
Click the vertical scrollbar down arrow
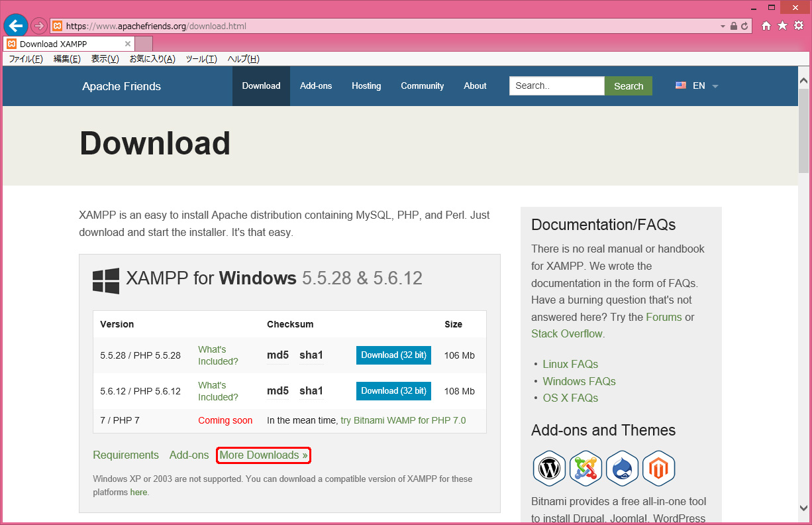pyautogui.click(x=803, y=508)
